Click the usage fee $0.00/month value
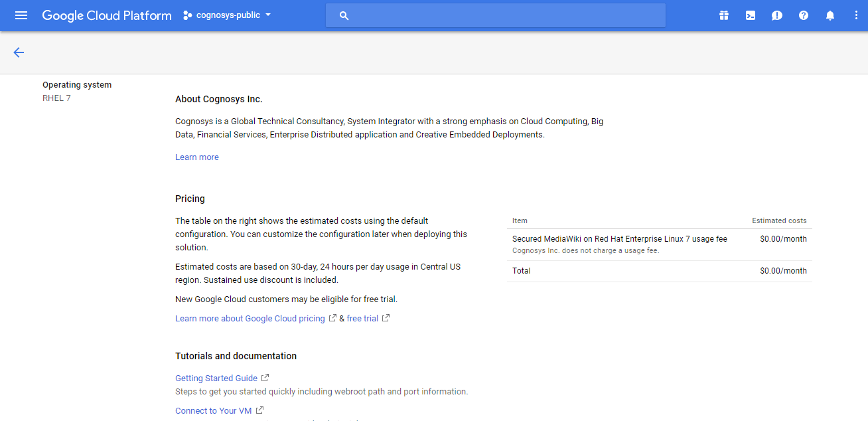The width and height of the screenshot is (868, 421). 783,239
